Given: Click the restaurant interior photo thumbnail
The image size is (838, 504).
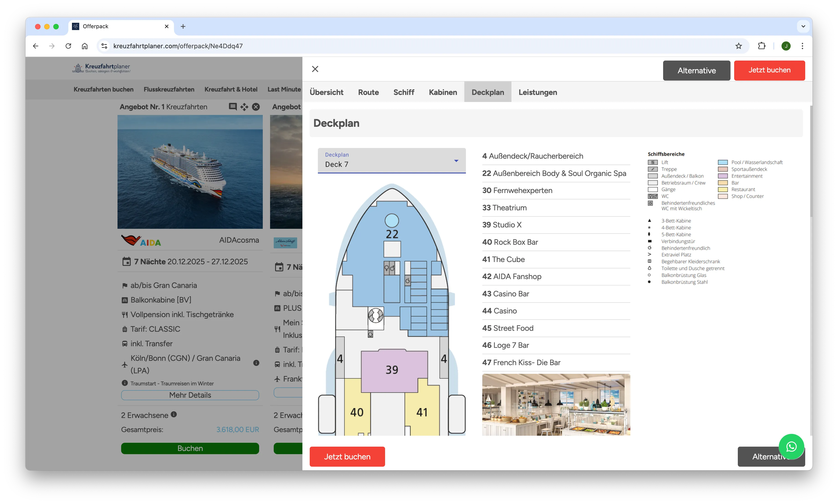Looking at the screenshot, I should [556, 404].
